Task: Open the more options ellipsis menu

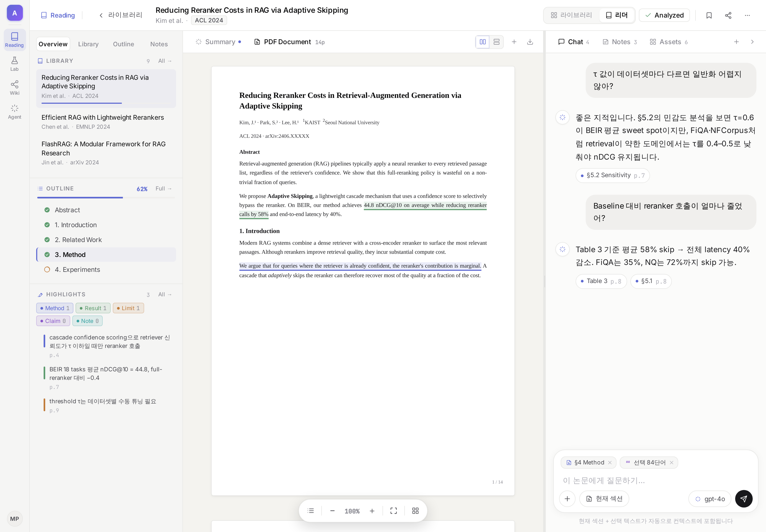Action: point(747,15)
